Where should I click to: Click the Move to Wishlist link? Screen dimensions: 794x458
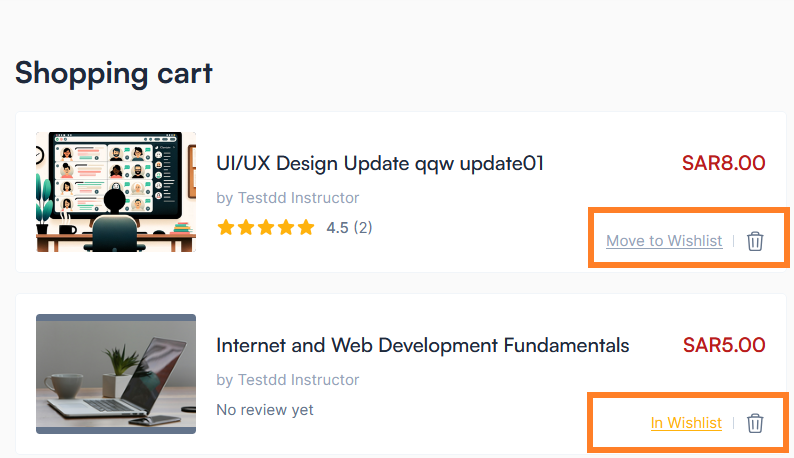point(664,241)
